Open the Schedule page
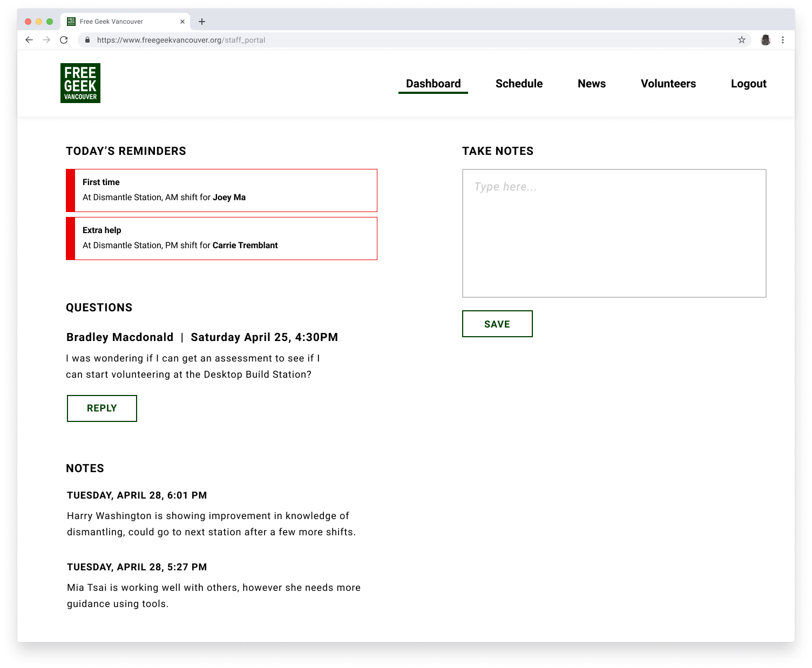Image resolution: width=812 pixels, height=668 pixels. tap(519, 84)
